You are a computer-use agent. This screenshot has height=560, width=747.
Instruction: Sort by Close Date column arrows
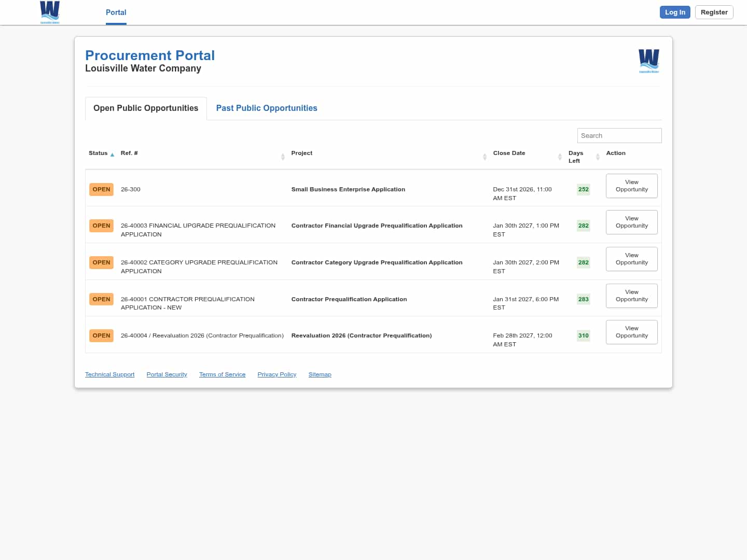click(560, 157)
